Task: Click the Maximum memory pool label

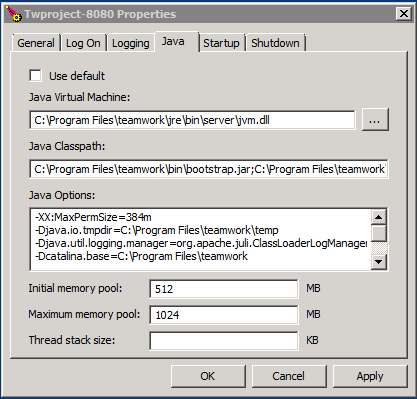Action: coord(84,314)
